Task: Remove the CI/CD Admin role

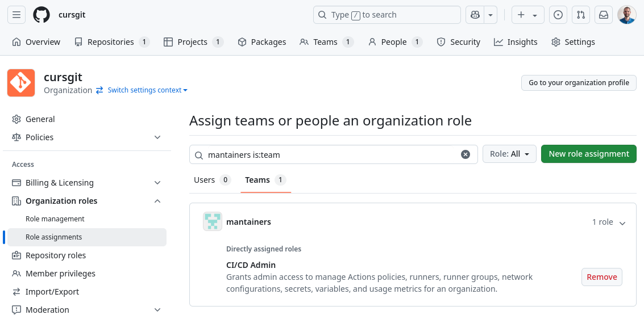Action: click(602, 277)
